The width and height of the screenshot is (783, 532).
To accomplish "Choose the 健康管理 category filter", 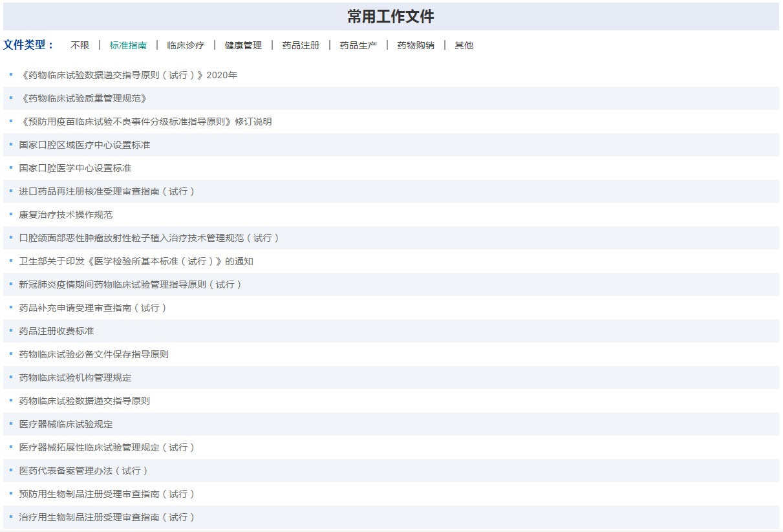I will (x=243, y=45).
